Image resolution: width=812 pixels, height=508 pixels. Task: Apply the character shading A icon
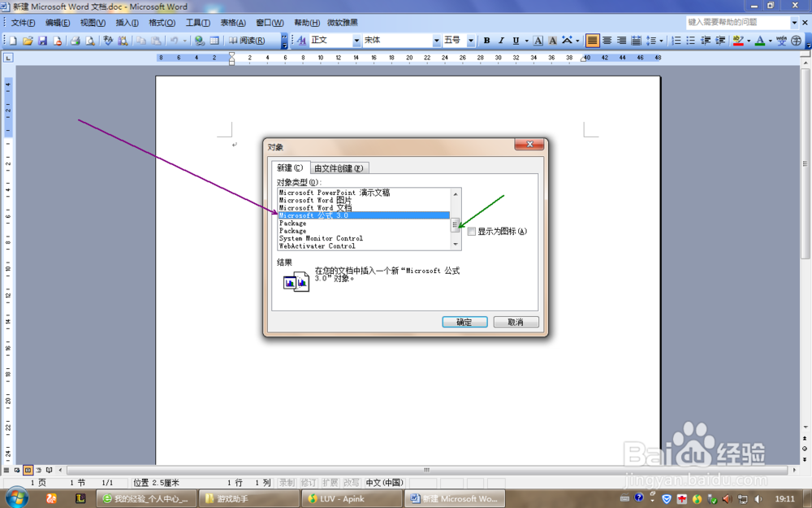552,41
